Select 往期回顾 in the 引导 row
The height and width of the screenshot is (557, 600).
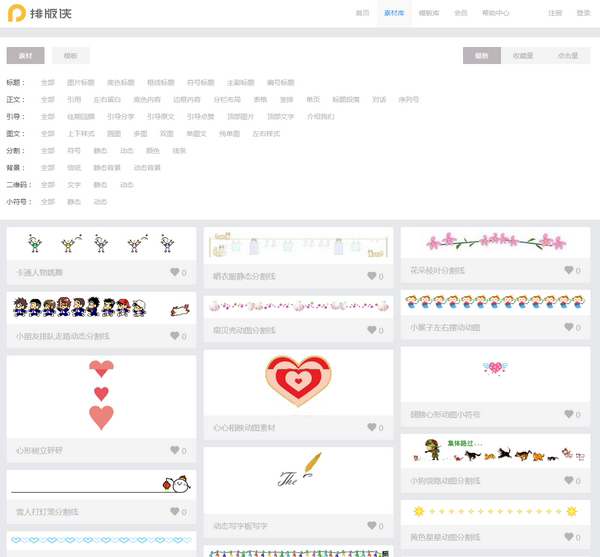point(81,116)
